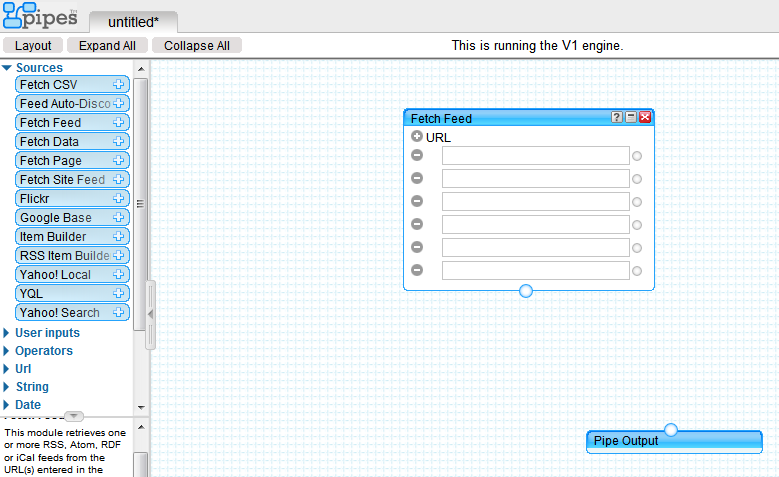The height and width of the screenshot is (477, 779).
Task: Click the module list vertical scrollbar thumb
Action: point(141,204)
